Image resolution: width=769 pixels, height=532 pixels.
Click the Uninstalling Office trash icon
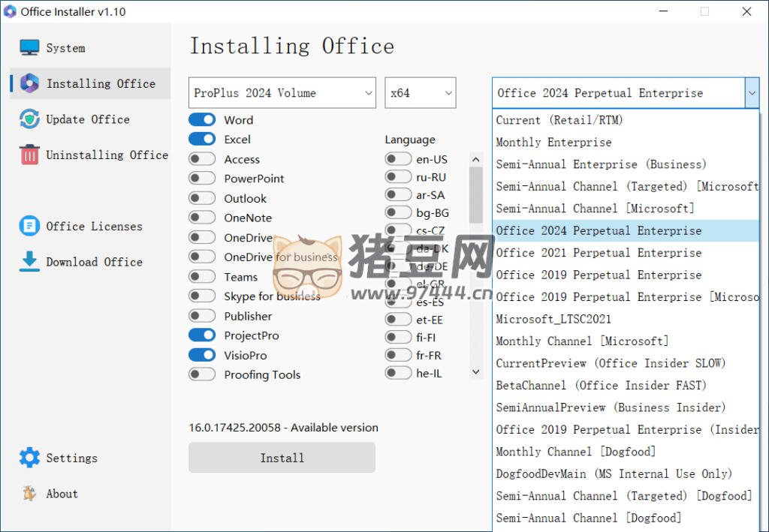tap(29, 155)
